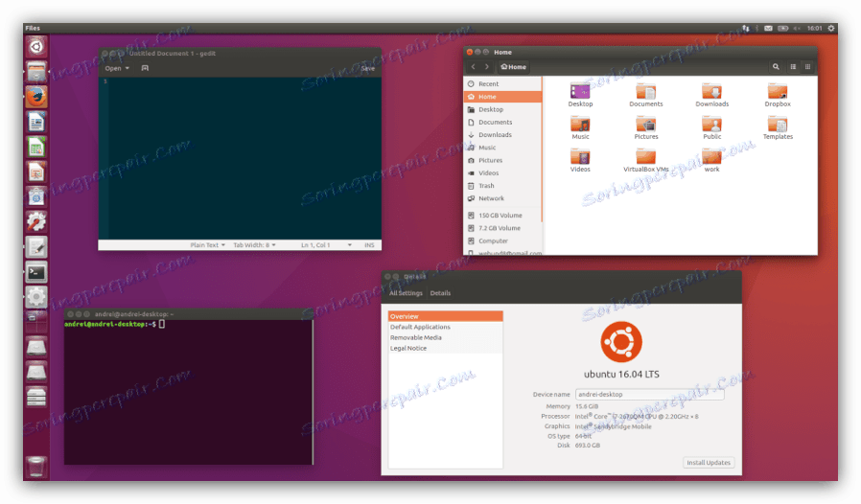
Task: Open the work folder icon
Action: [x=711, y=161]
